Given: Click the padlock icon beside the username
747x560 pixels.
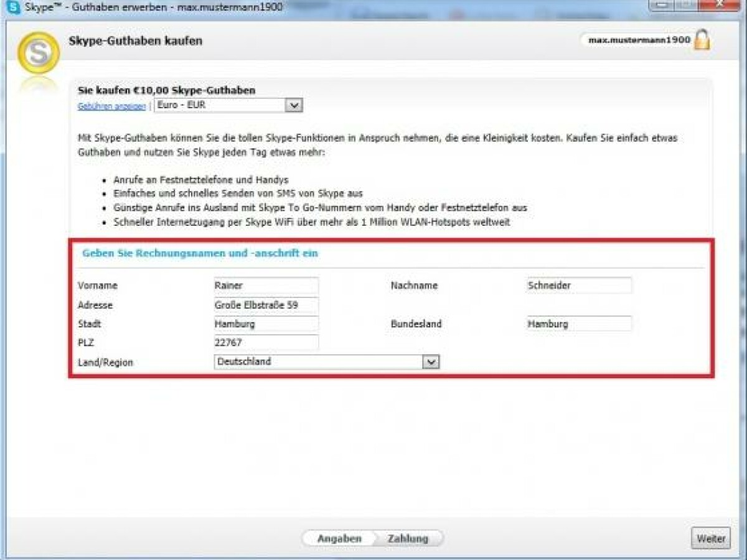Looking at the screenshot, I should (x=702, y=39).
